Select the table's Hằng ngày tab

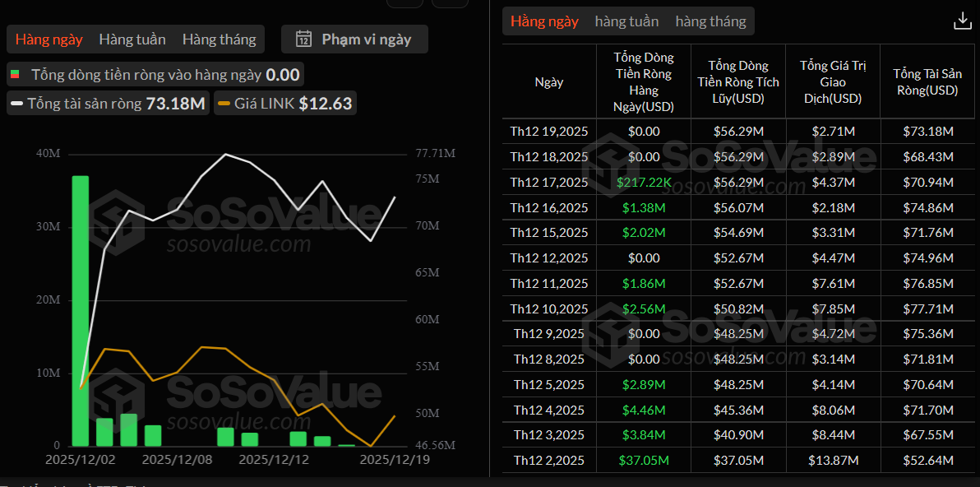pyautogui.click(x=544, y=21)
